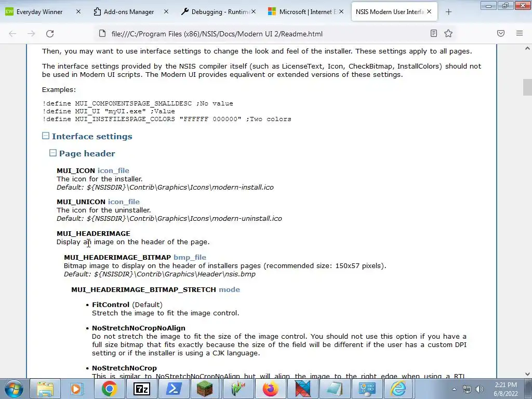Open Notepad-style app from the taskbar

tap(335, 389)
